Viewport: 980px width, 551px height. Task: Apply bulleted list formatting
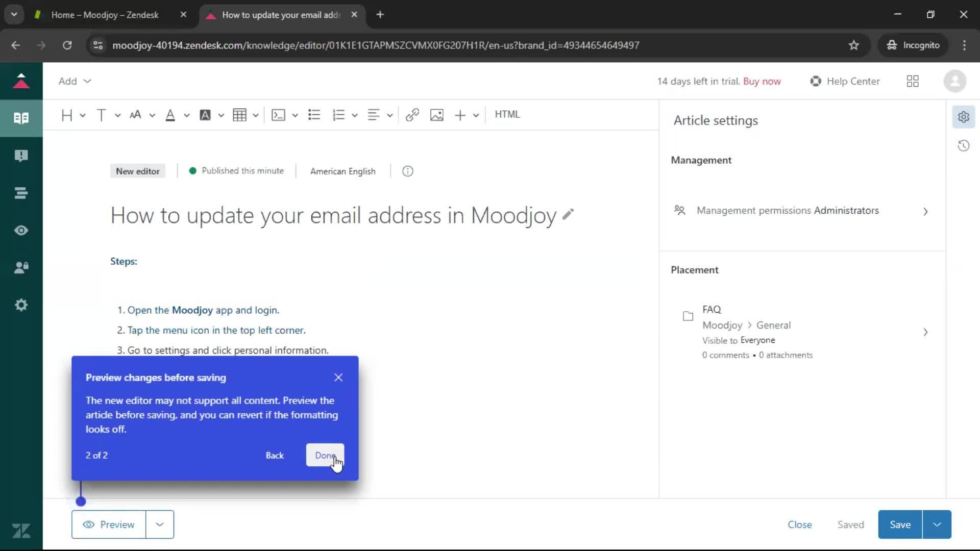click(314, 115)
